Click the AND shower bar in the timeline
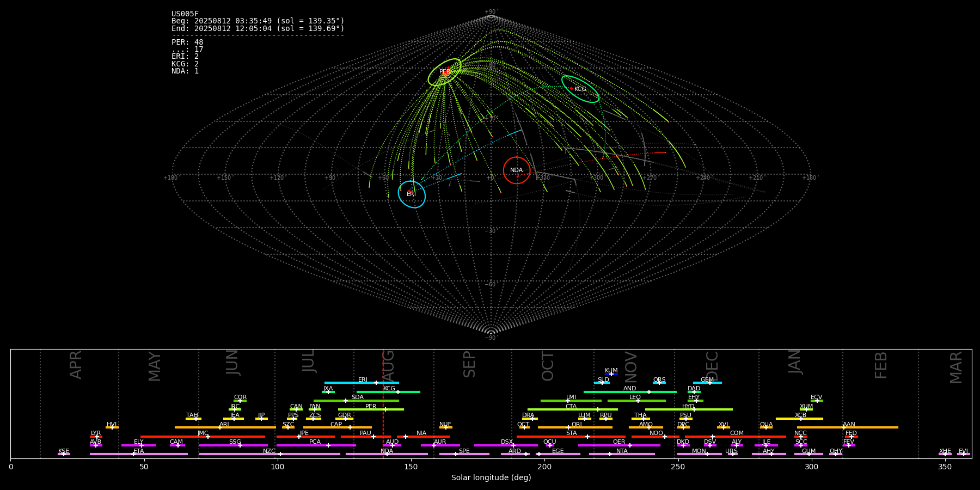980x490 pixels. (x=630, y=392)
